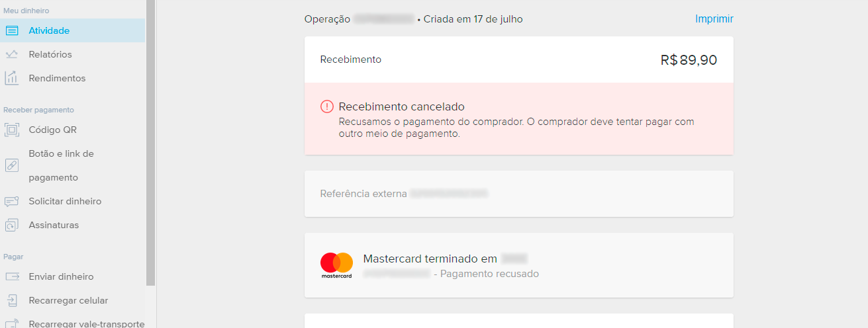868x328 pixels.
Task: Open Botão e link de pagamento
Action: pos(61,165)
